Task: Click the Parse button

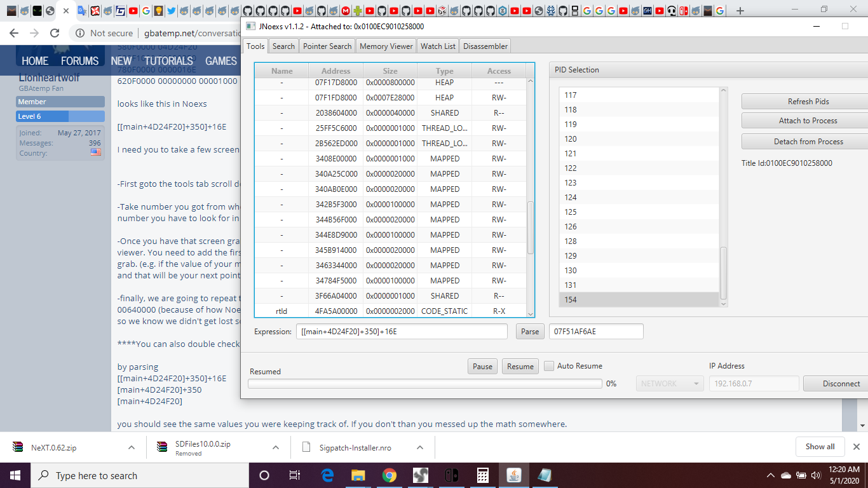Action: coord(530,331)
